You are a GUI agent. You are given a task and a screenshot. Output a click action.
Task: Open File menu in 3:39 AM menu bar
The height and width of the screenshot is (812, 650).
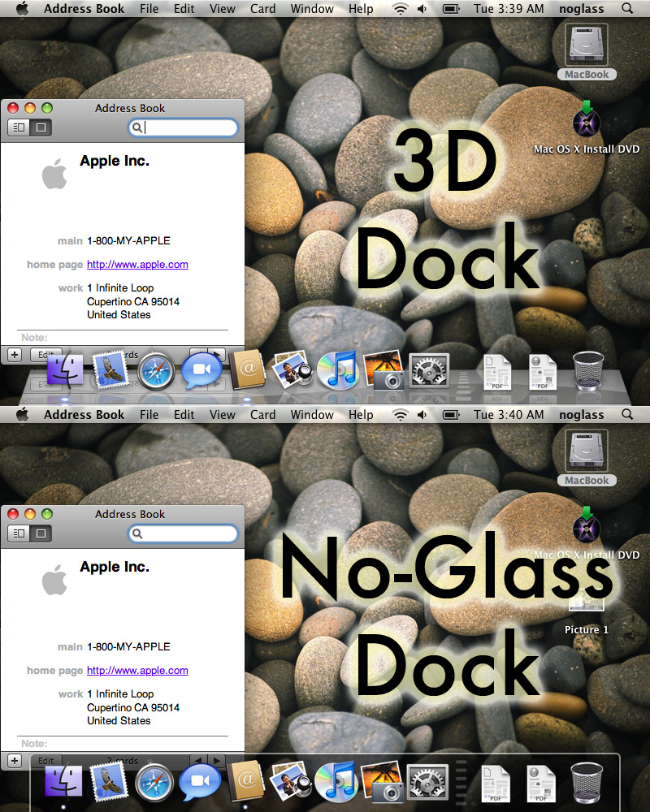(x=149, y=9)
